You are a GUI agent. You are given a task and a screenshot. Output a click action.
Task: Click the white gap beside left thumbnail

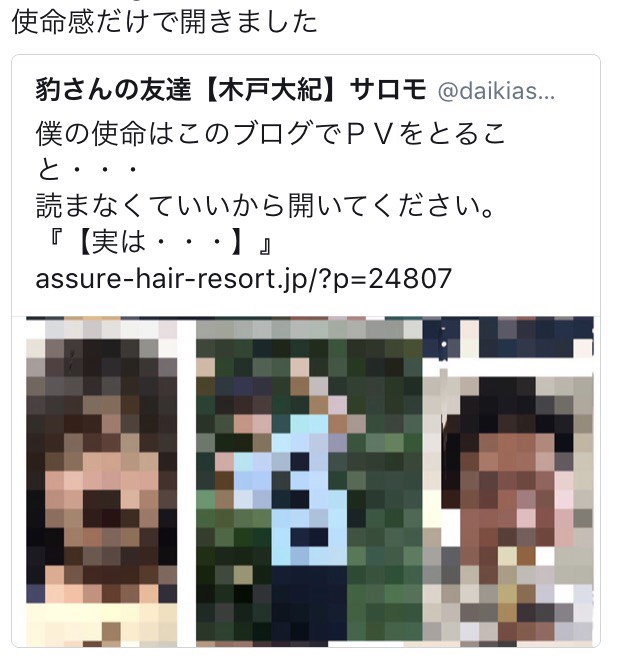tap(186, 482)
